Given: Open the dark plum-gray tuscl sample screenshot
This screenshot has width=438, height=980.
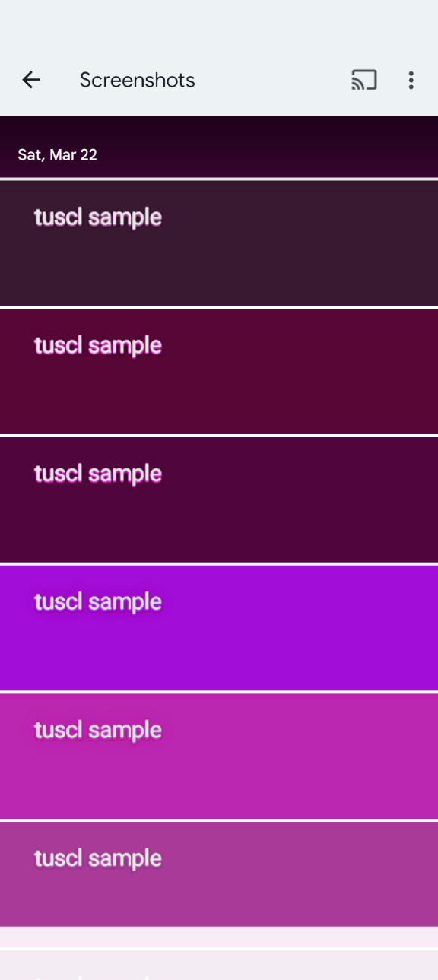Looking at the screenshot, I should point(219,243).
